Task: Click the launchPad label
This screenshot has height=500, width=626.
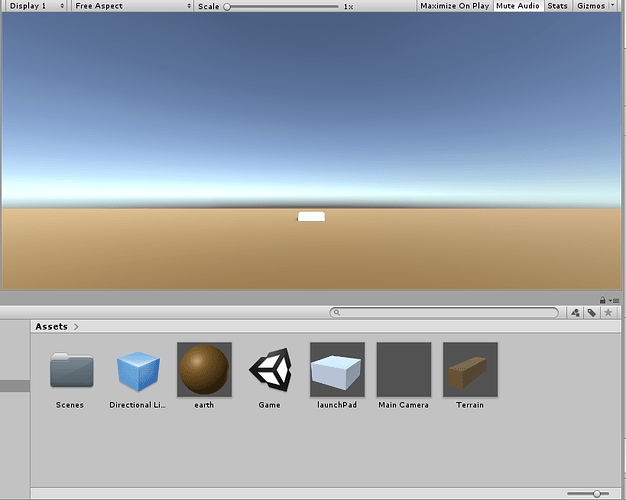Action: click(337, 405)
